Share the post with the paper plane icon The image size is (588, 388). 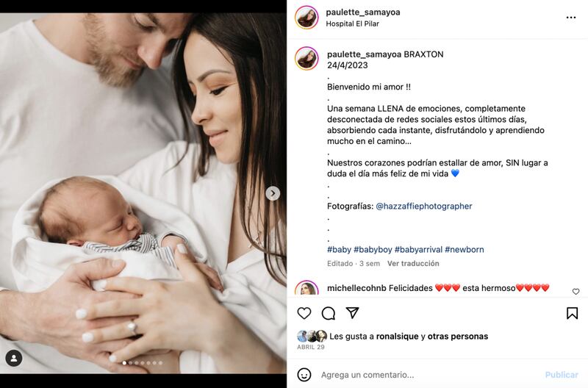(x=352, y=312)
